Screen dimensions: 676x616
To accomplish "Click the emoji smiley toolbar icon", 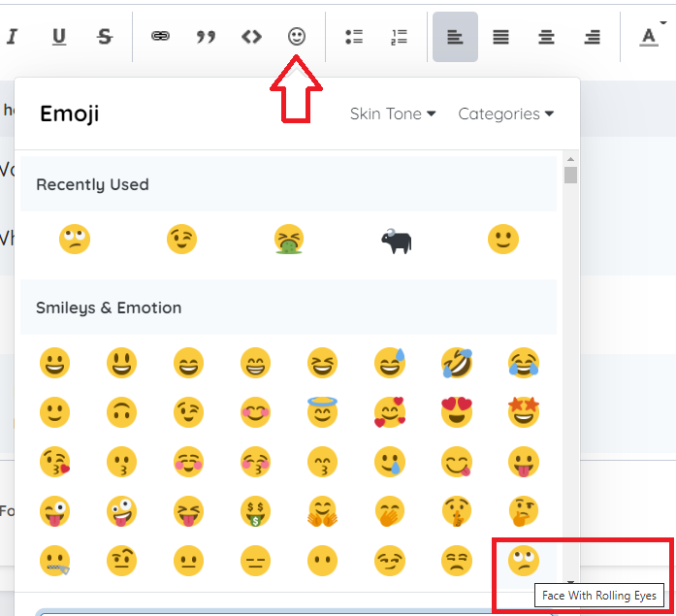I will pyautogui.click(x=297, y=36).
